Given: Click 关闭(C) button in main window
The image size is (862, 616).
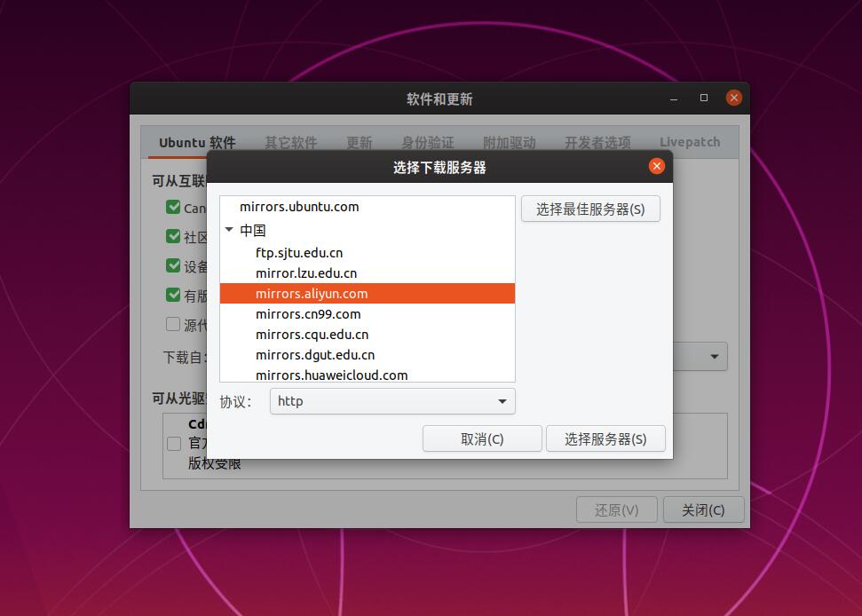Looking at the screenshot, I should pyautogui.click(x=703, y=510).
